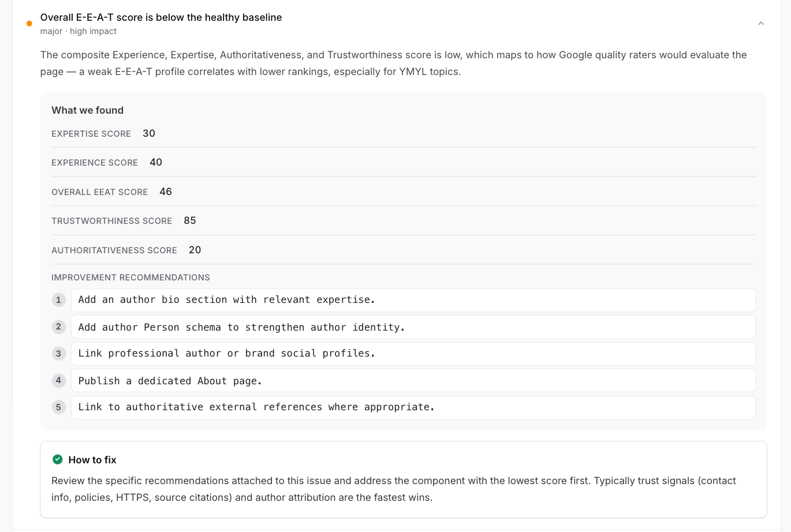Viewport: 791px width, 532px height.
Task: Click the number 1 recommendation badge
Action: click(58, 300)
